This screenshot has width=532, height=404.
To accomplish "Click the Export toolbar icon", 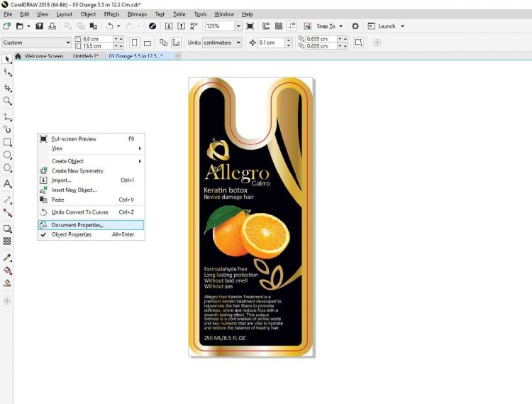I will coord(181,26).
